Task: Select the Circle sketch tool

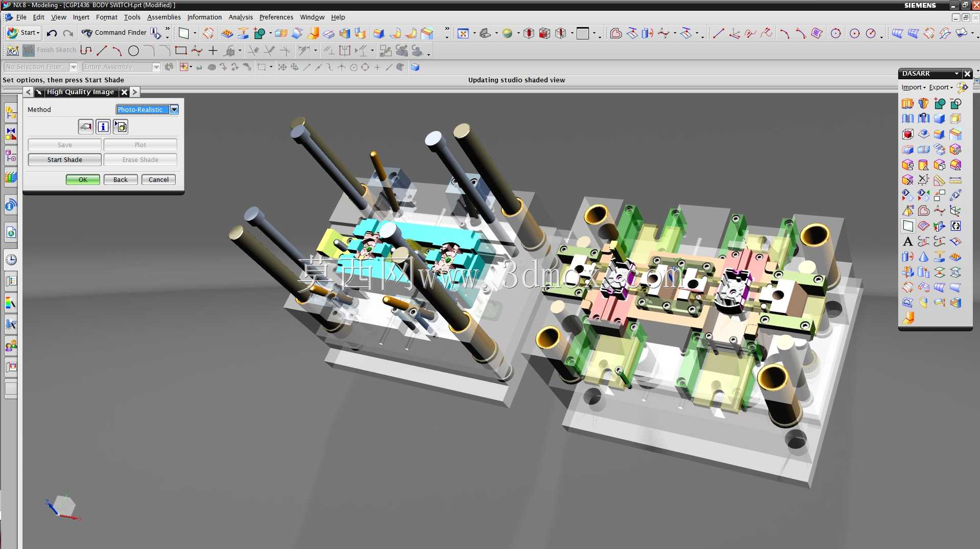Action: tap(133, 51)
